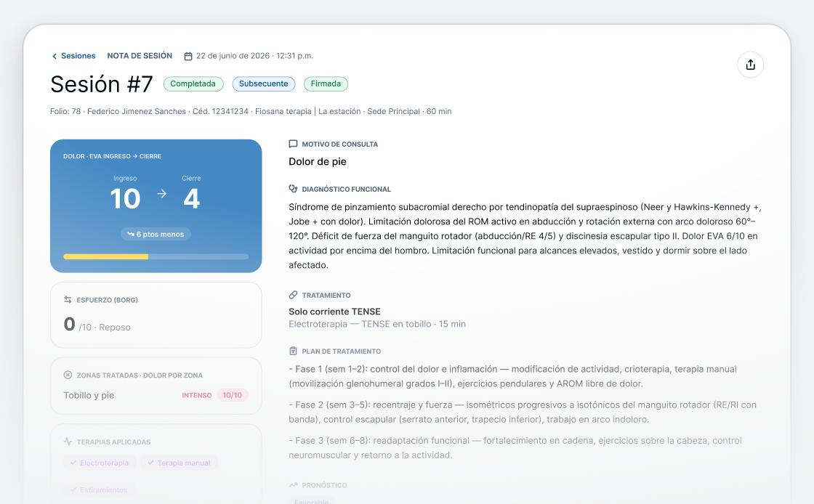This screenshot has width=814, height=504.
Task: Select the Completada status badge
Action: click(x=193, y=84)
